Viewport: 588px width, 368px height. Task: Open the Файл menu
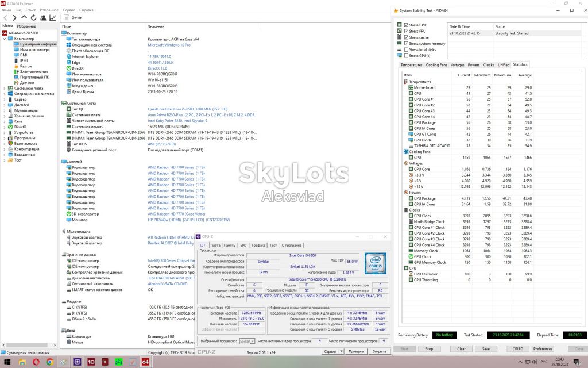[6, 10]
